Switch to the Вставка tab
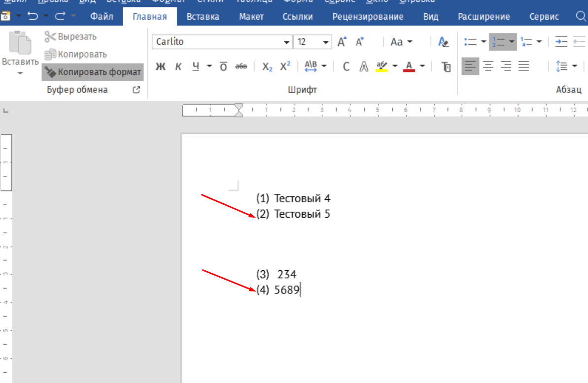Viewport: 588px width, 383px height. click(203, 17)
